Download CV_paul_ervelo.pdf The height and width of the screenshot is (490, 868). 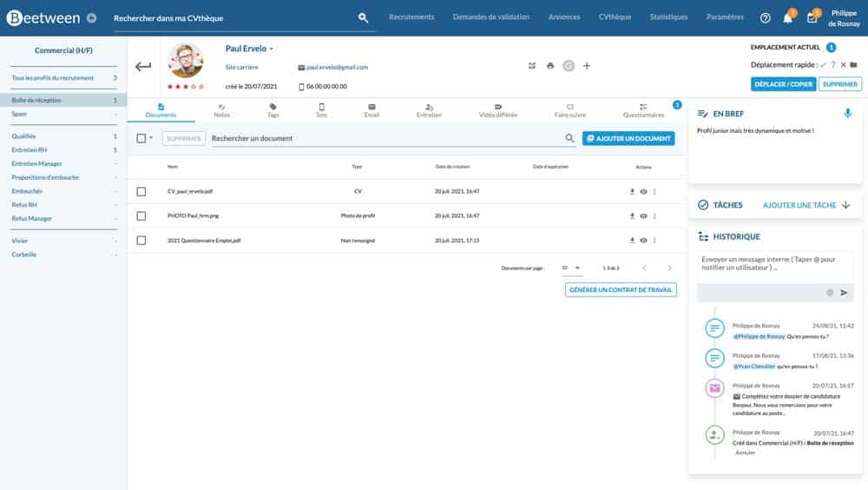pyautogui.click(x=632, y=191)
